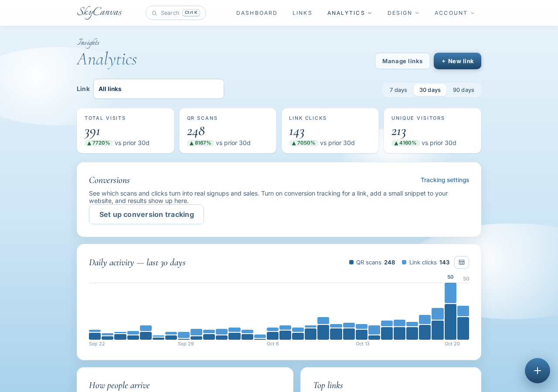Click the Conversions heading
The width and height of the screenshot is (558, 392).
(109, 180)
